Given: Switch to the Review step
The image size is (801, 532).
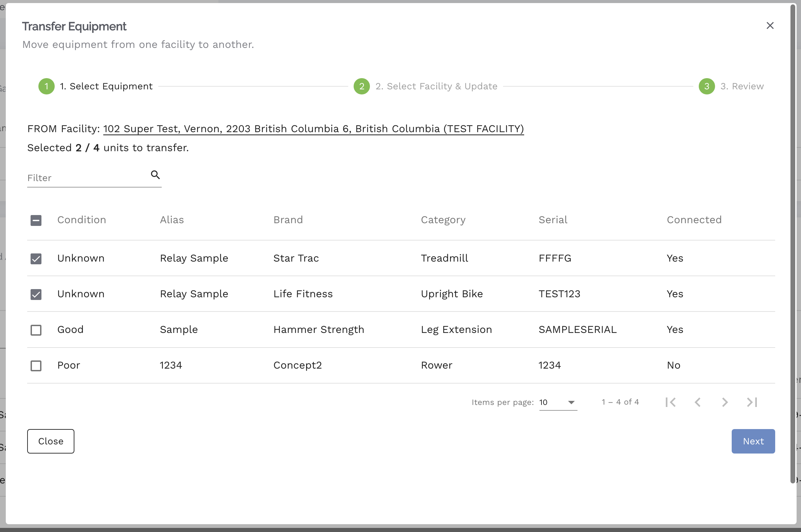Looking at the screenshot, I should click(x=742, y=86).
